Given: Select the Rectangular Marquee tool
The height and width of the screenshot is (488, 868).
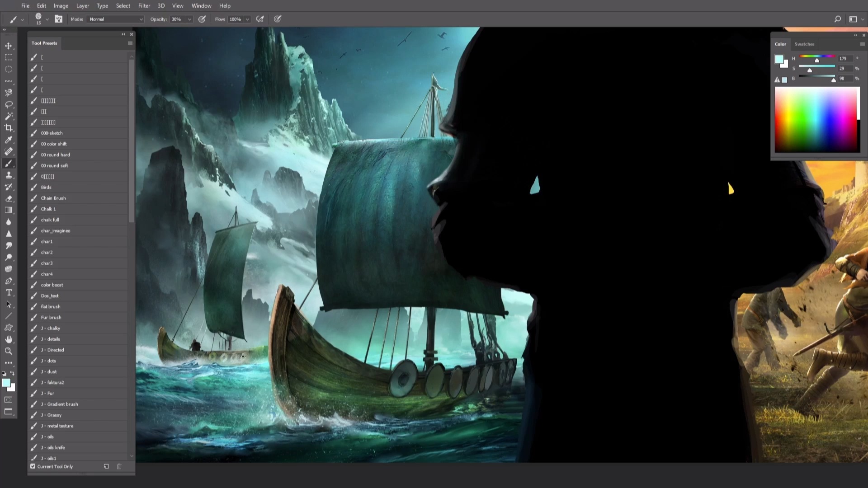Looking at the screenshot, I should (9, 57).
